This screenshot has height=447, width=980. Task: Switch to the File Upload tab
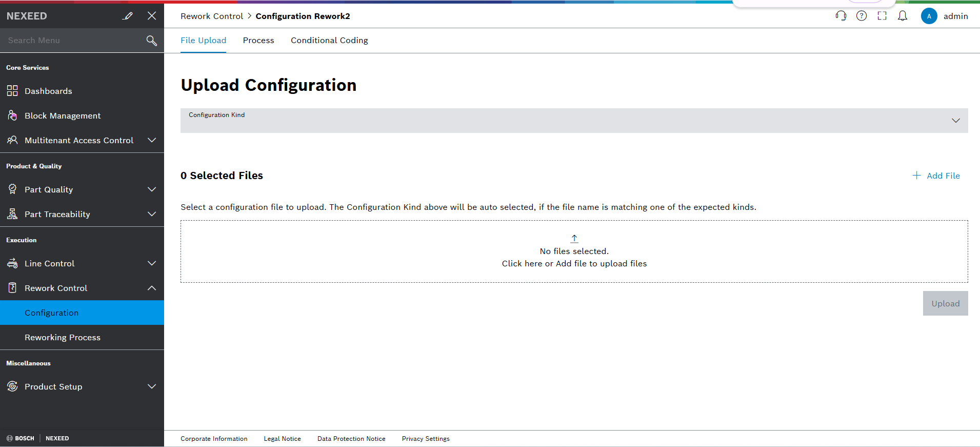pos(203,41)
